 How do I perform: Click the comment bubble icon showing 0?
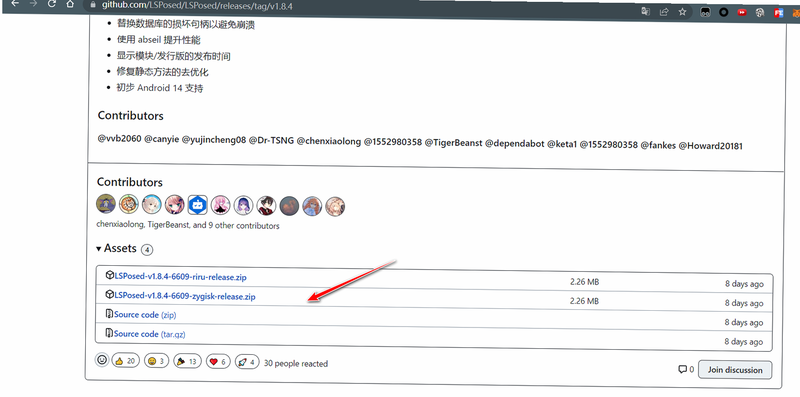click(682, 369)
